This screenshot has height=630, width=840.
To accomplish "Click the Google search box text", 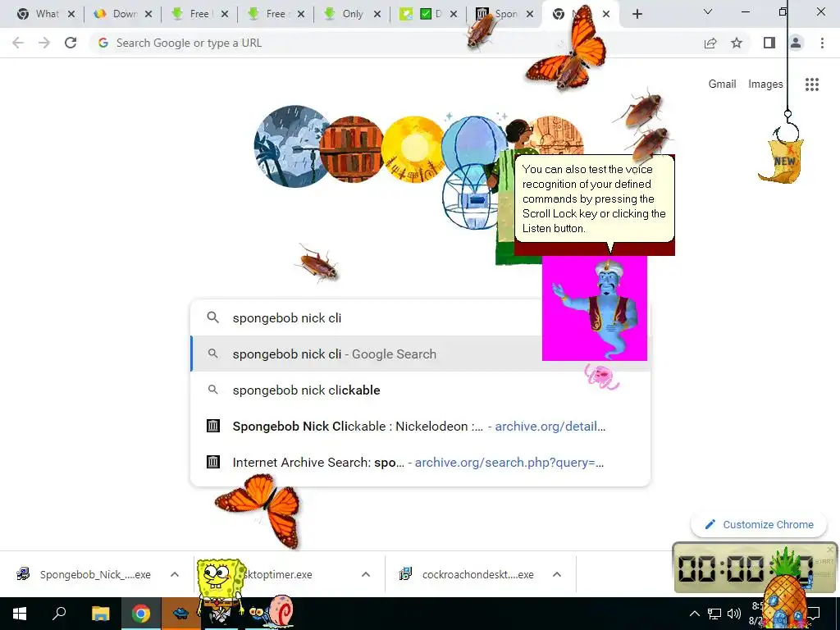I will [286, 318].
